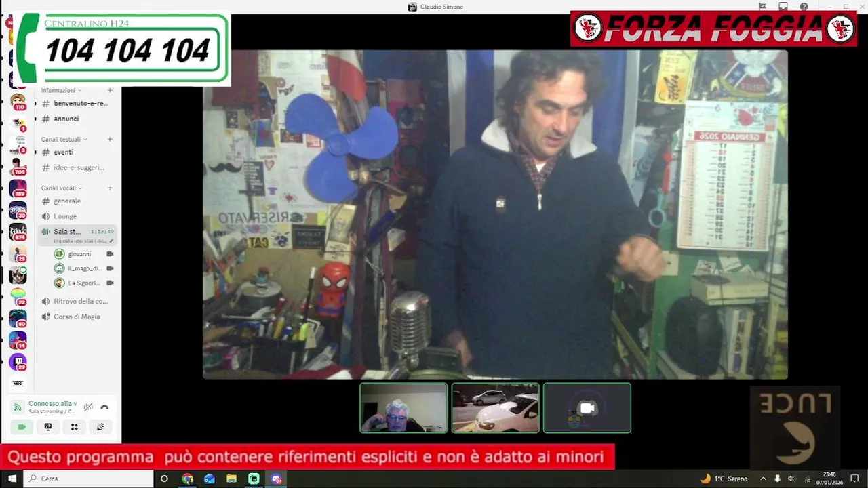This screenshot has height=488, width=868.
Task: Open the server with the 14 badge
Action: click(18, 340)
